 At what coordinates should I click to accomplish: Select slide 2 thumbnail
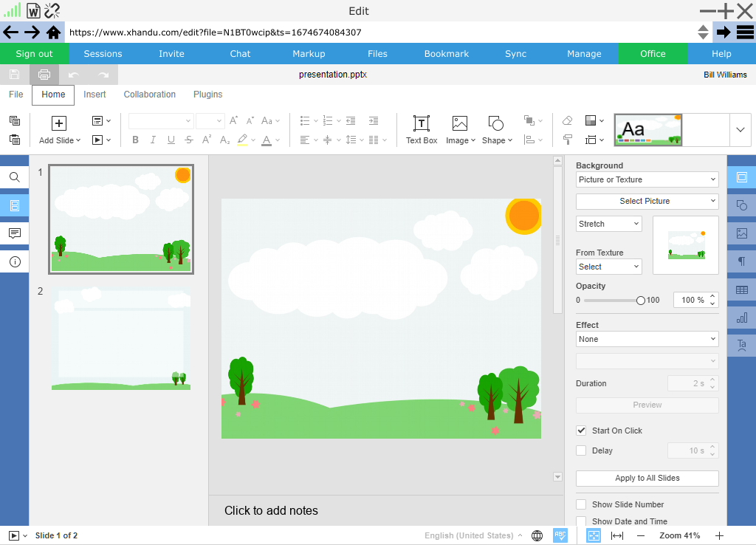pyautogui.click(x=121, y=338)
